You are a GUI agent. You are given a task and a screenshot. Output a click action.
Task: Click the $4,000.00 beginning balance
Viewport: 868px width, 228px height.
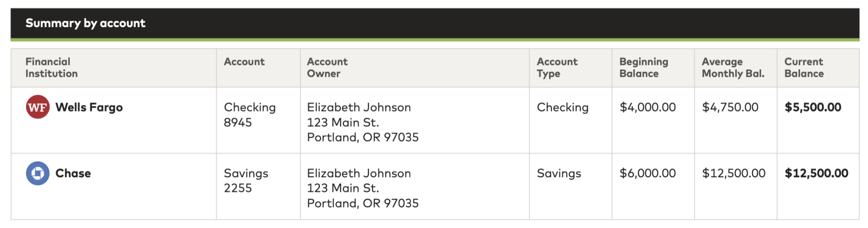click(647, 107)
